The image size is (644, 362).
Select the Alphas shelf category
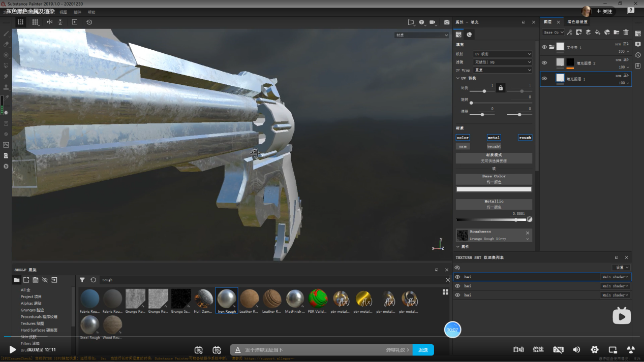click(31, 303)
